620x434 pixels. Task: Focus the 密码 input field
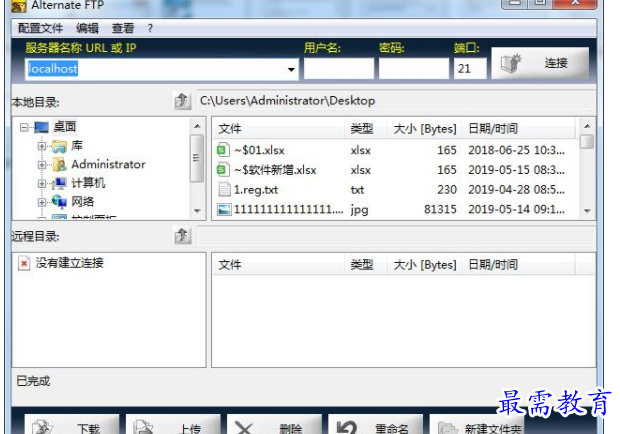pos(414,69)
